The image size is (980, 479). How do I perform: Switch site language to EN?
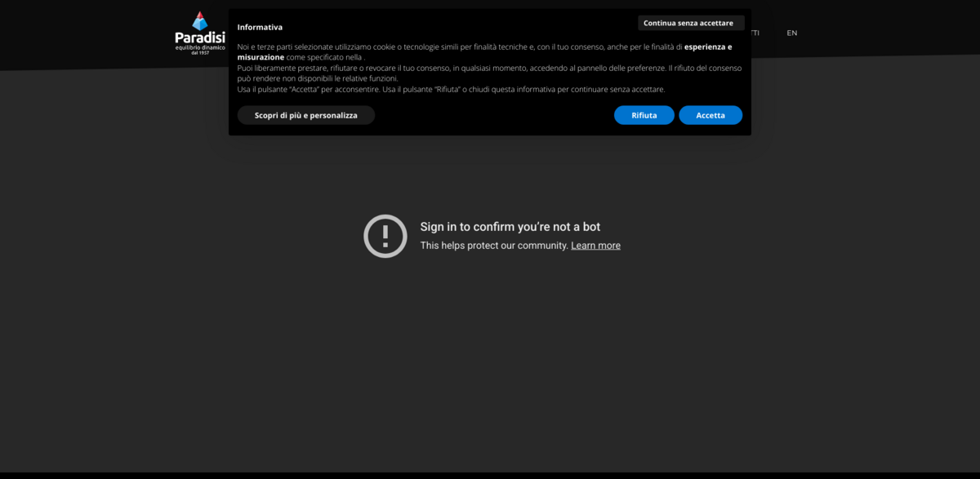pyautogui.click(x=791, y=33)
